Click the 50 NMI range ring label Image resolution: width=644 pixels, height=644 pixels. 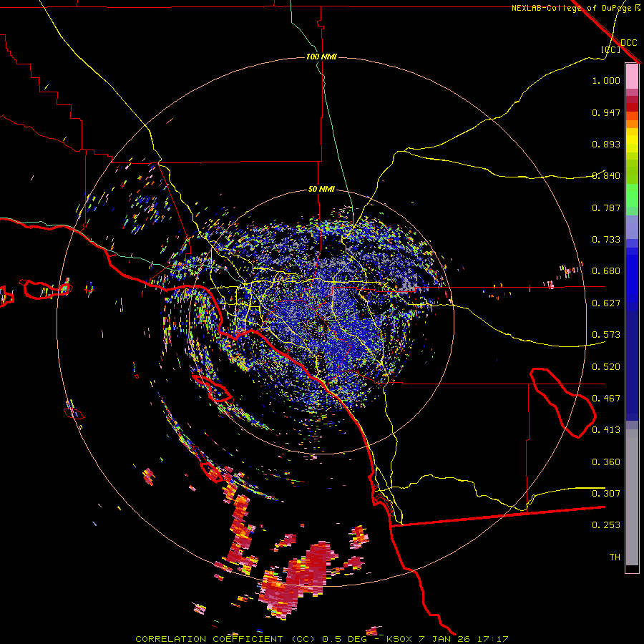pyautogui.click(x=321, y=190)
